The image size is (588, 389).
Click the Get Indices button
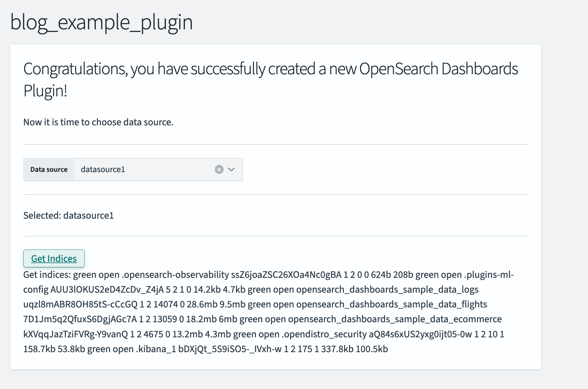coord(54,259)
